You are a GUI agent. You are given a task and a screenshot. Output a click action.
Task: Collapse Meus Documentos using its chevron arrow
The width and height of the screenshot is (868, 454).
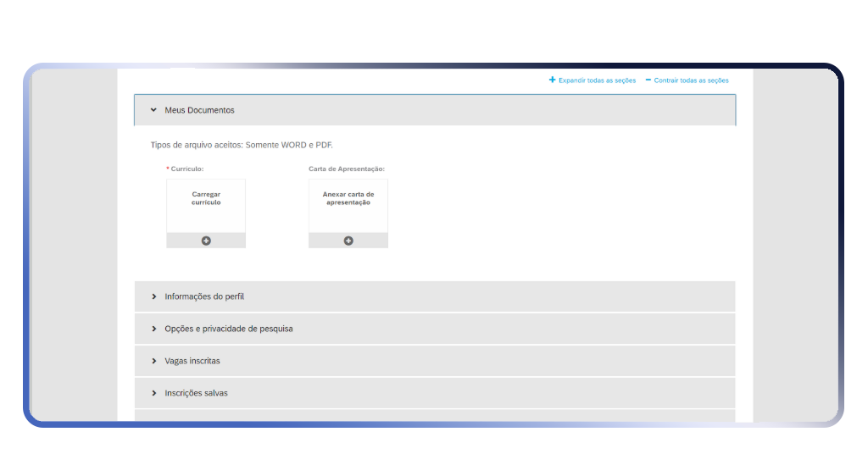(153, 110)
